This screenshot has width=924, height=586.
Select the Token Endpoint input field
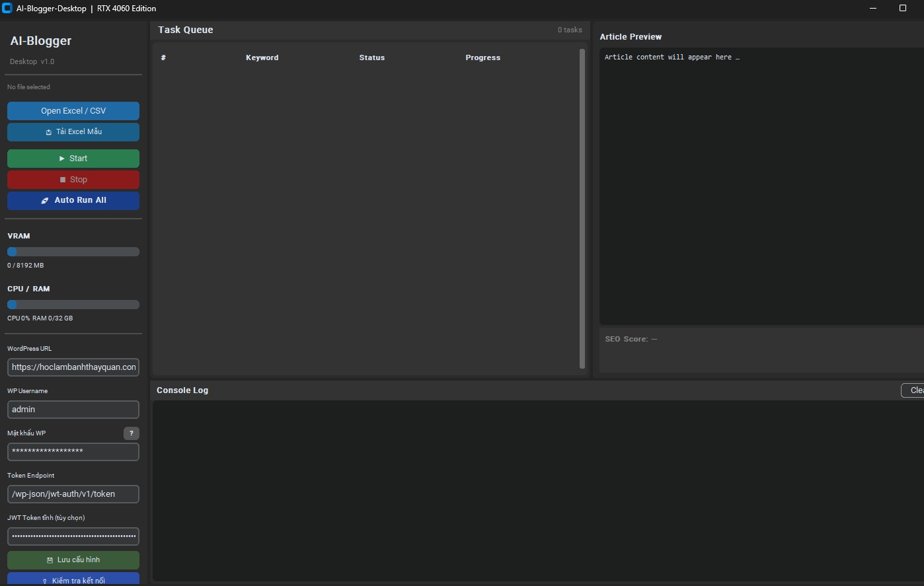[73, 494]
